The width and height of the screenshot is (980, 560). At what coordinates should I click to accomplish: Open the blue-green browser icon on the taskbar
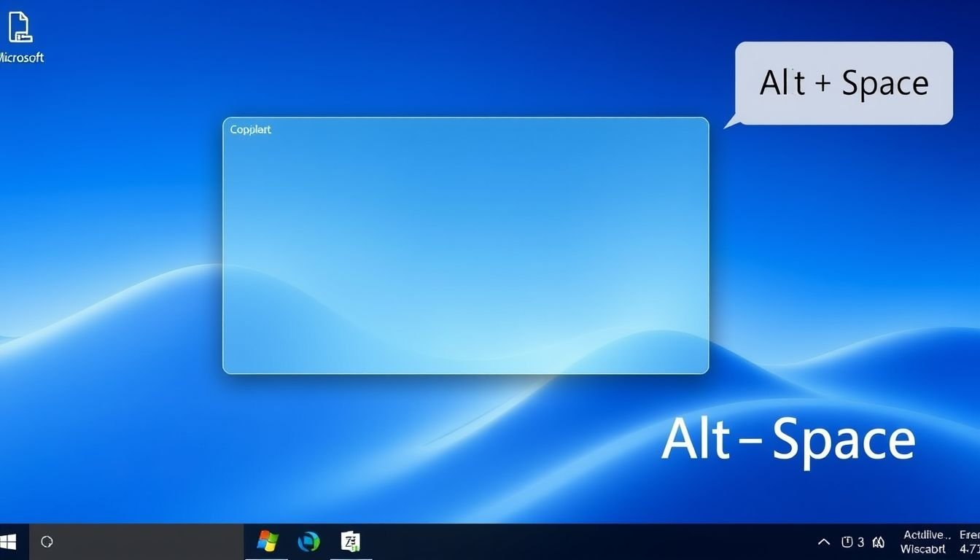point(308,541)
